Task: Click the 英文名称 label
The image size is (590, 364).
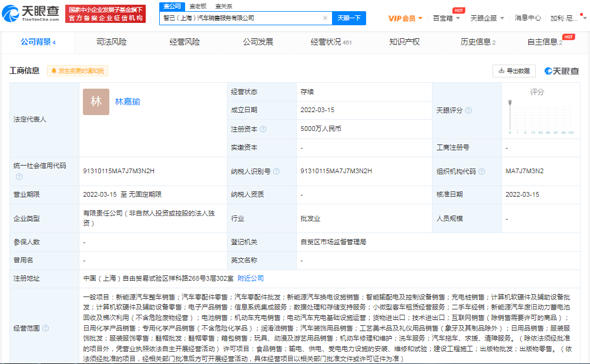Action: pyautogui.click(x=244, y=260)
